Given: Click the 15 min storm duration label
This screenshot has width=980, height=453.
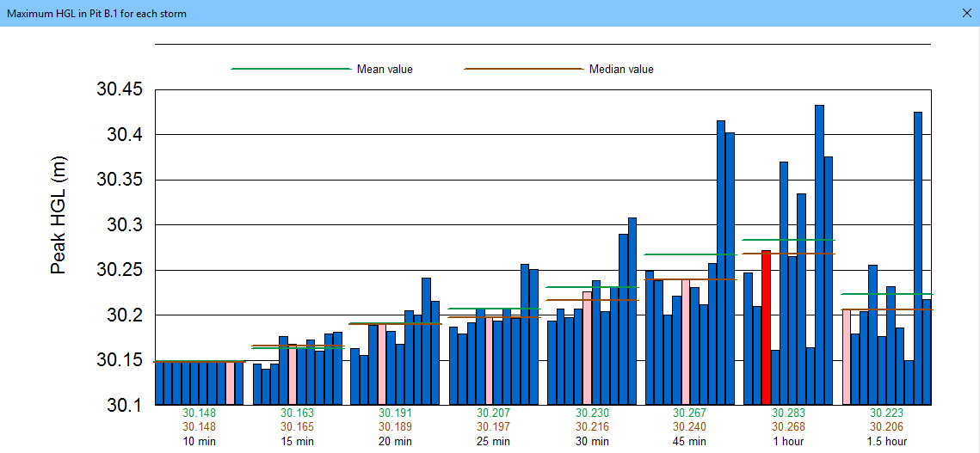Looking at the screenshot, I should click(x=298, y=441).
